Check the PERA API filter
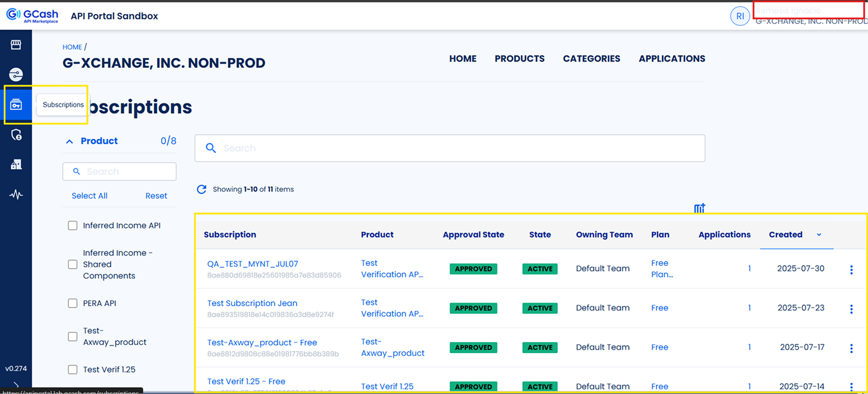The width and height of the screenshot is (868, 394). tap(73, 303)
